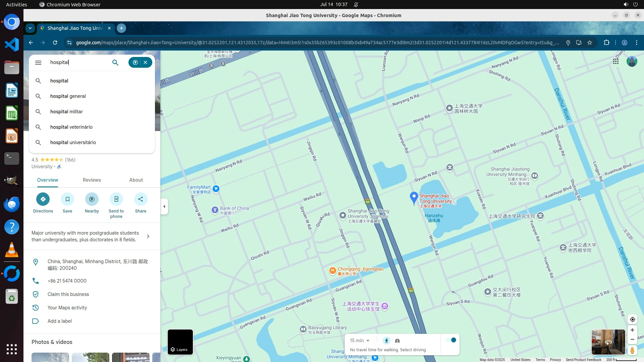Drop the Street View pegman icon
The height and width of the screenshot is (362, 644).
pos(632,350)
